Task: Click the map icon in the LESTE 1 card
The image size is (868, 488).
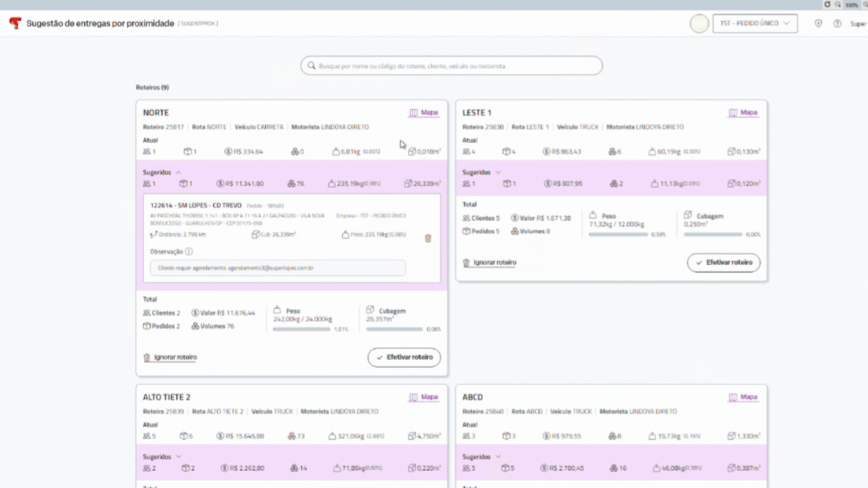Action: [732, 112]
